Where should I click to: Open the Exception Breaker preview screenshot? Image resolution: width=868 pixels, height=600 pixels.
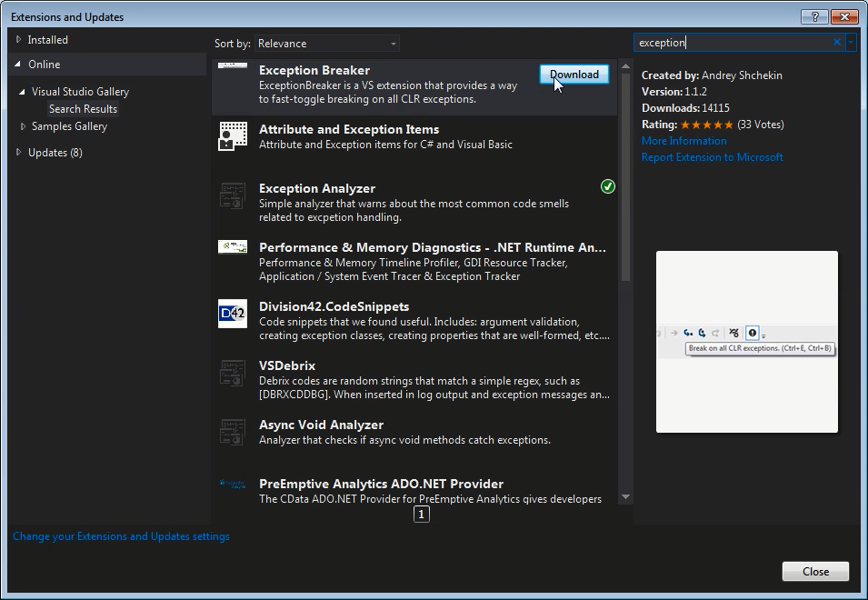point(747,342)
